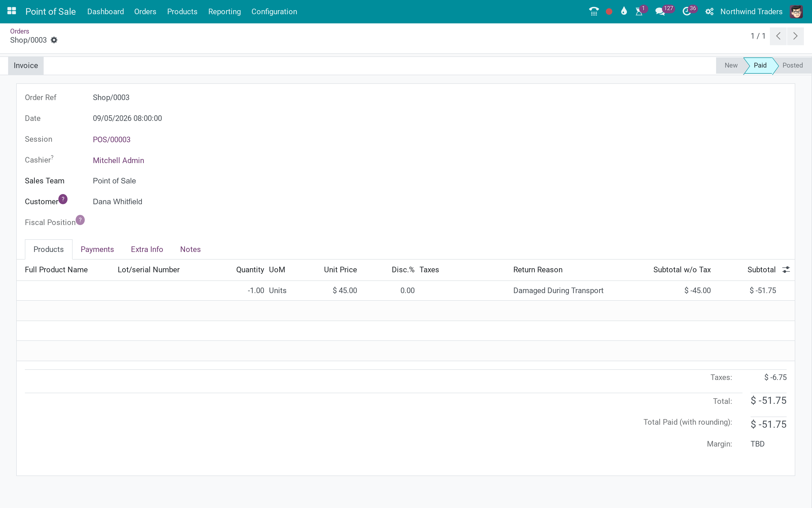Open the apps grid home menu
This screenshot has height=508, width=812.
(12, 11)
